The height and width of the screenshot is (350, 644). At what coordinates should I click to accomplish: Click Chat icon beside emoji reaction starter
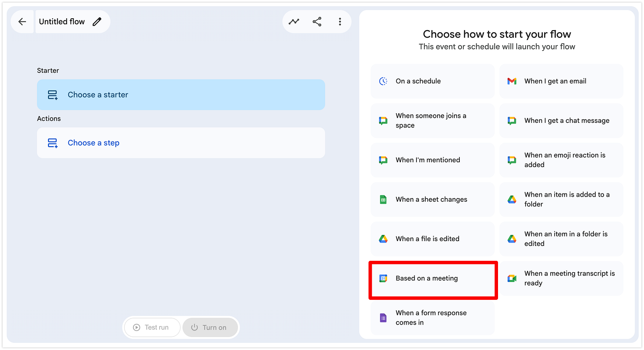click(512, 160)
